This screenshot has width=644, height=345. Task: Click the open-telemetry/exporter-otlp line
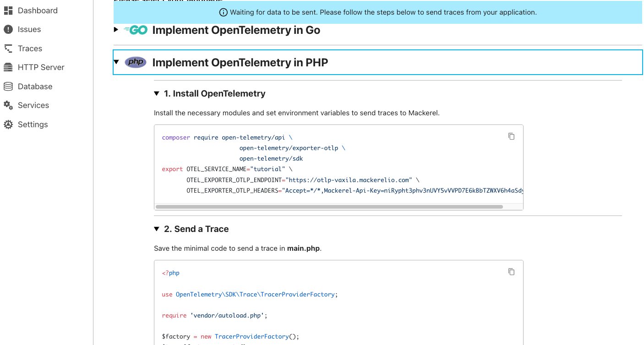[x=292, y=148]
